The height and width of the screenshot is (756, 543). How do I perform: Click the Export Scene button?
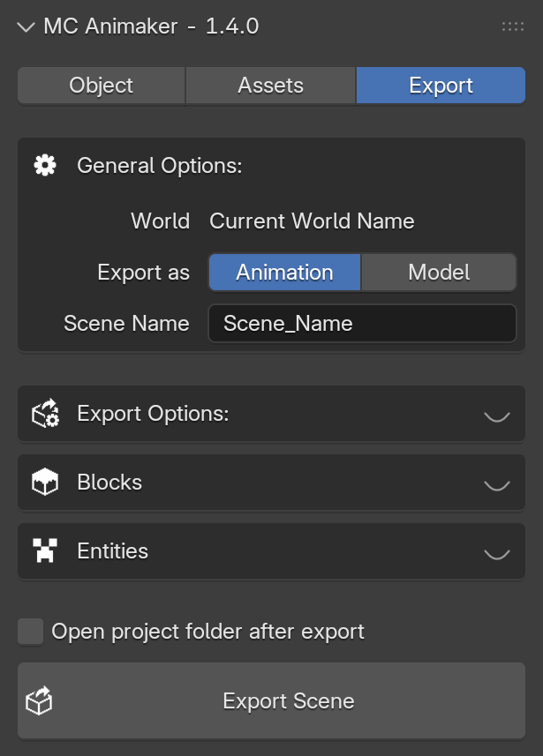tap(271, 700)
